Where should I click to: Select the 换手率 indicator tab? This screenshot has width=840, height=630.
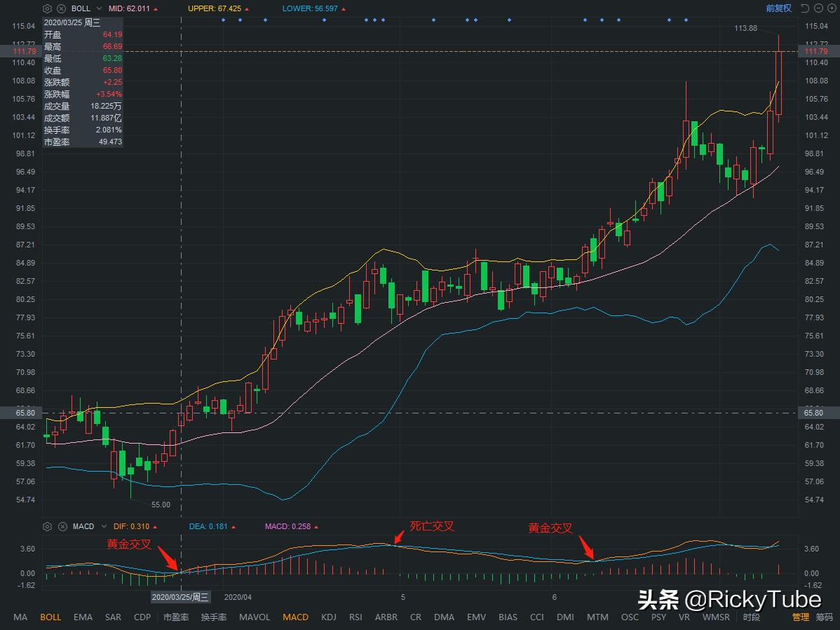(214, 617)
